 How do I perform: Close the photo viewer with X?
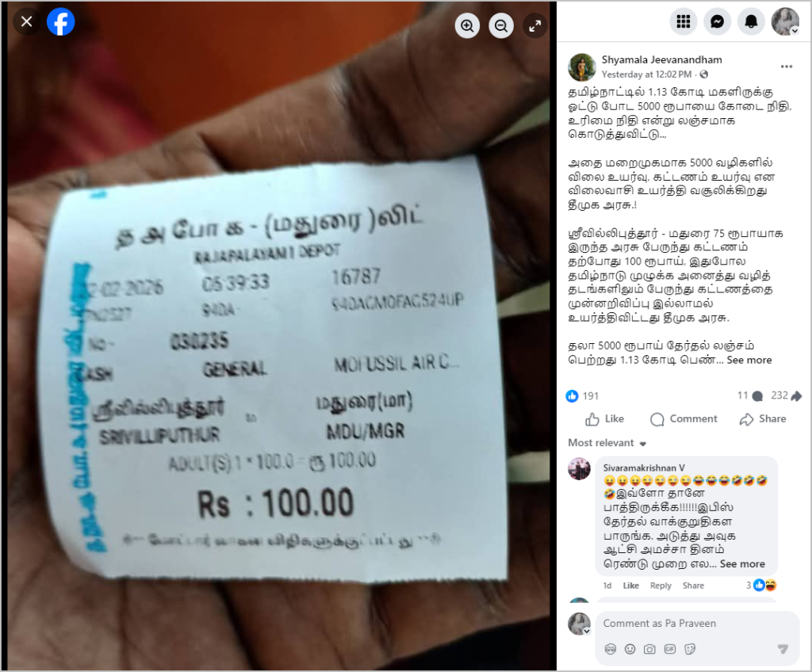tap(26, 21)
